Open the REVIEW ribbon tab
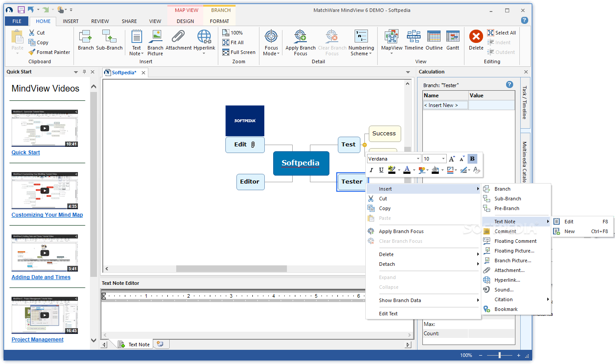The width and height of the screenshot is (615, 364). 100,21
